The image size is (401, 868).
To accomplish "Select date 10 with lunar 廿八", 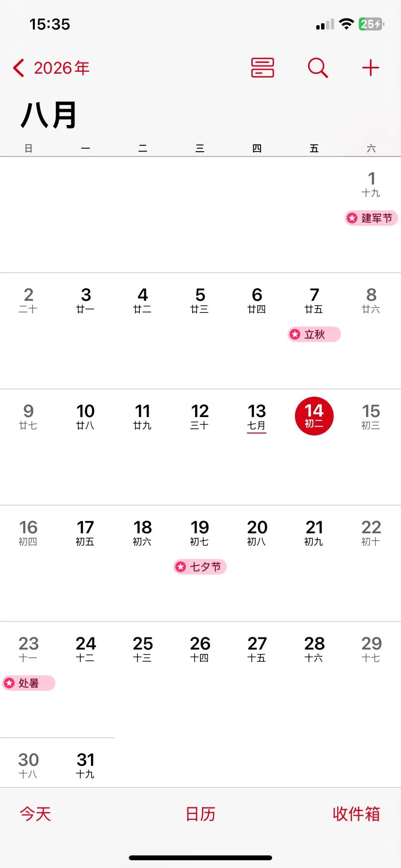I will pyautogui.click(x=85, y=416).
